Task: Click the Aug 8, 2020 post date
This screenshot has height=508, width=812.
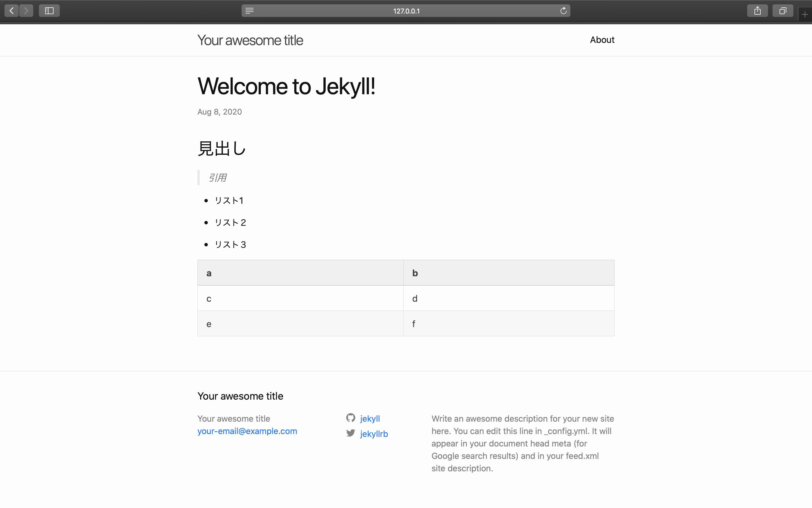Action: click(x=219, y=112)
